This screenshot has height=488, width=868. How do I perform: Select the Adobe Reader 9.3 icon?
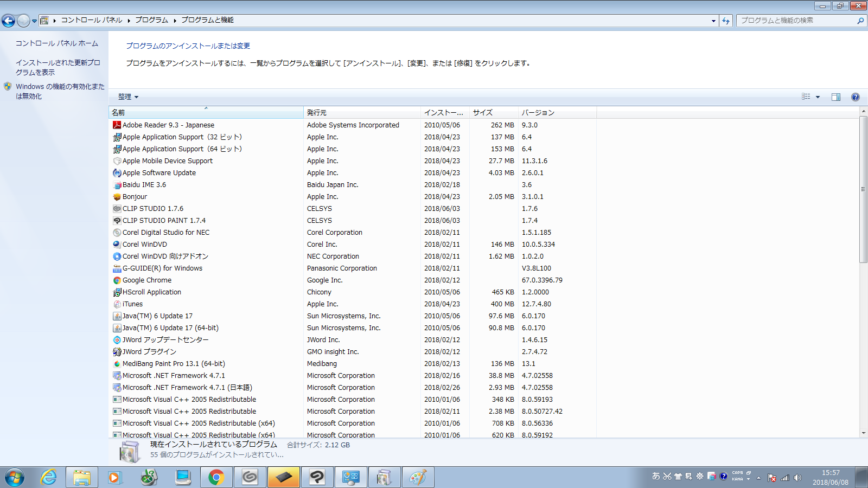[117, 125]
